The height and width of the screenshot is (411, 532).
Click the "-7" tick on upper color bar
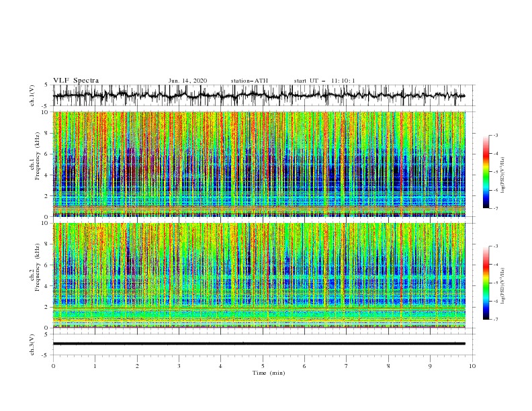coord(496,208)
